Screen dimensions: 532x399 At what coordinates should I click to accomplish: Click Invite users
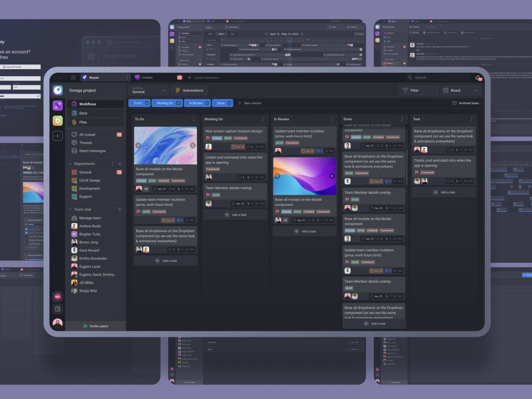click(x=95, y=326)
